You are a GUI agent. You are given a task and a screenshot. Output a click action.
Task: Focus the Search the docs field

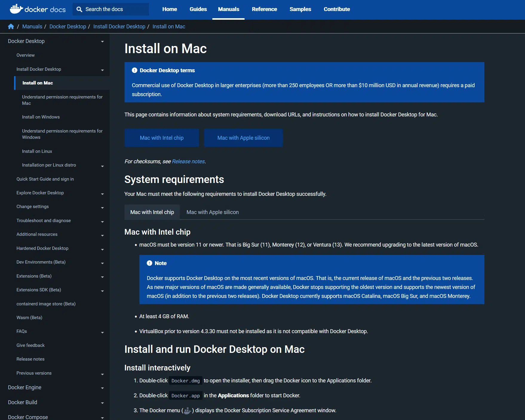[111, 9]
